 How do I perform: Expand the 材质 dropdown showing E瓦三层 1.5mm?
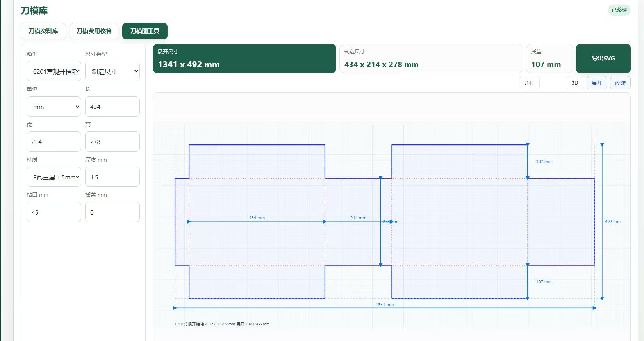pos(54,177)
